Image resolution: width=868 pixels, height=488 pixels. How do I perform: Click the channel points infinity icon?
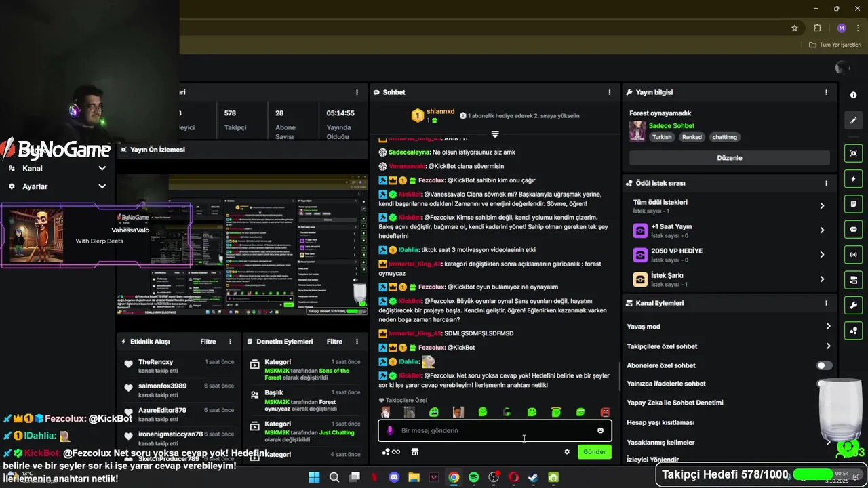[x=391, y=452]
